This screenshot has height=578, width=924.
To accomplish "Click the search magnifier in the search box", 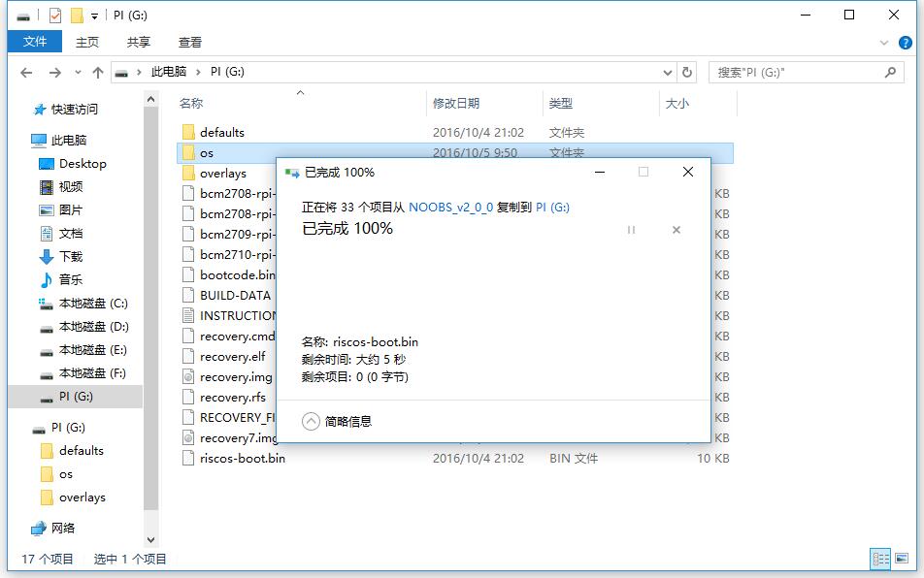I will click(890, 71).
